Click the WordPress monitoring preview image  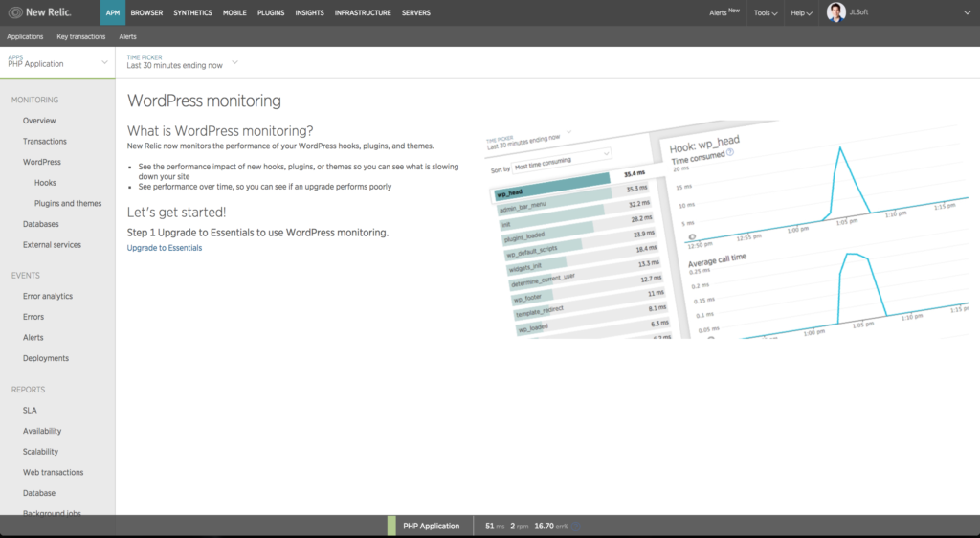click(726, 230)
